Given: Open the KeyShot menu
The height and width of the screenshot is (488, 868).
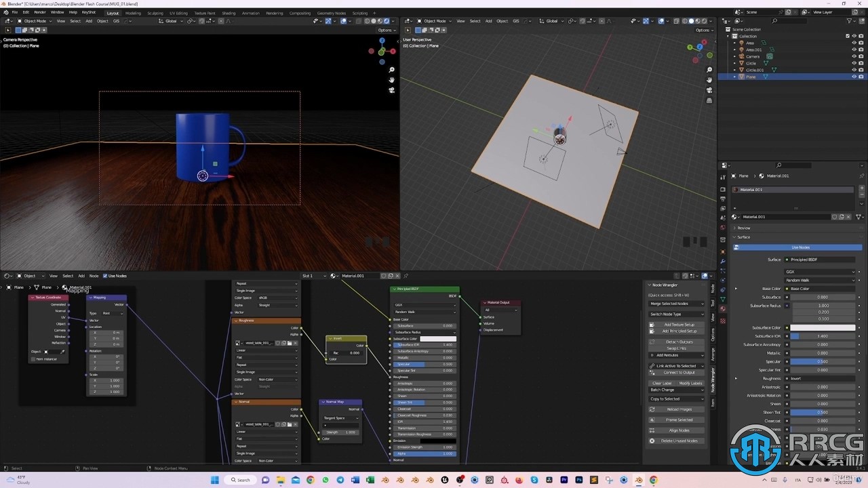Looking at the screenshot, I should 89,12.
